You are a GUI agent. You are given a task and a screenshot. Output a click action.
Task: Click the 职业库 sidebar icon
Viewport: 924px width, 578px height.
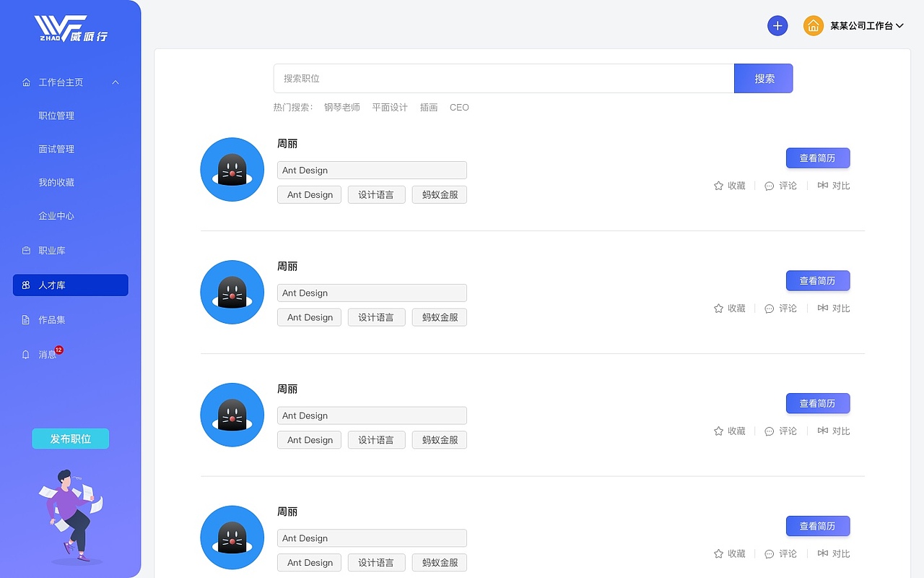(x=27, y=250)
